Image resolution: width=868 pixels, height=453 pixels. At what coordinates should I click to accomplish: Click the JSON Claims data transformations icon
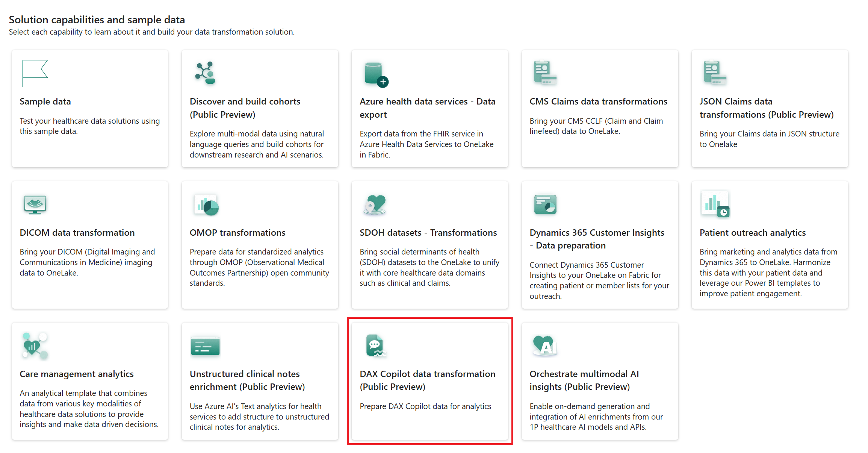[715, 73]
